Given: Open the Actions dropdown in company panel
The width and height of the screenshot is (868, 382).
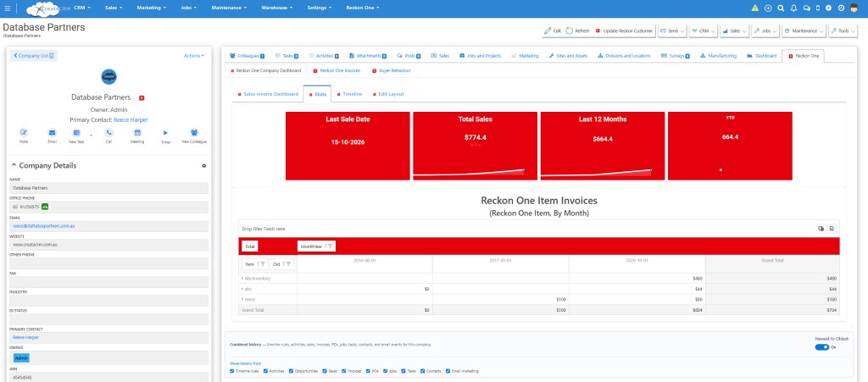Looking at the screenshot, I should 194,56.
